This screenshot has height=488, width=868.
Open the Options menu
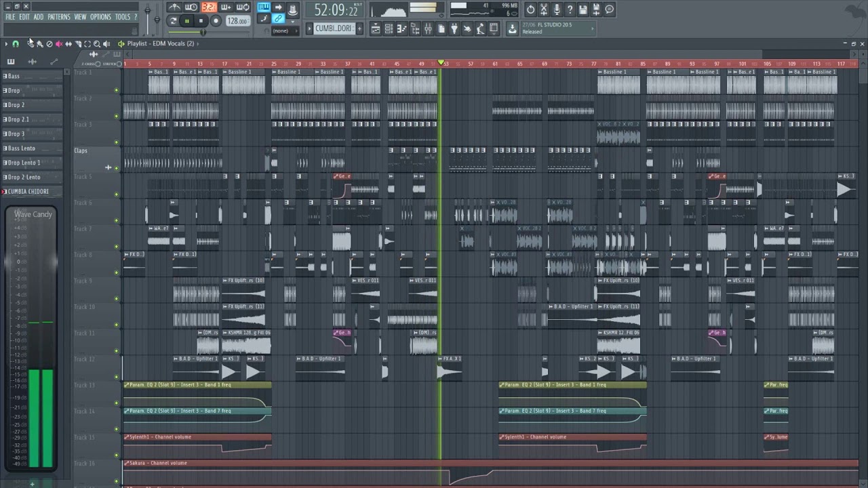click(100, 17)
